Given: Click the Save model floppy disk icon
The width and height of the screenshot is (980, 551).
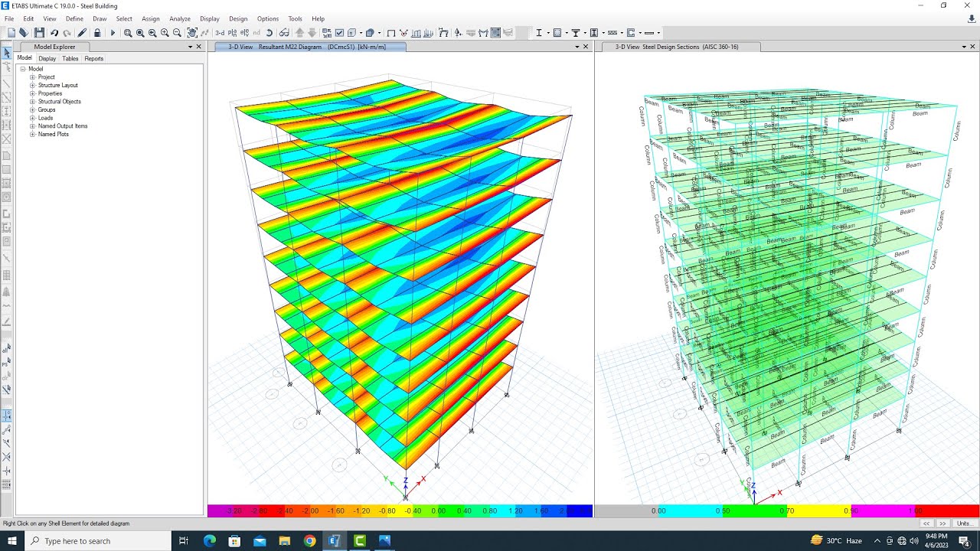Looking at the screenshot, I should [39, 33].
